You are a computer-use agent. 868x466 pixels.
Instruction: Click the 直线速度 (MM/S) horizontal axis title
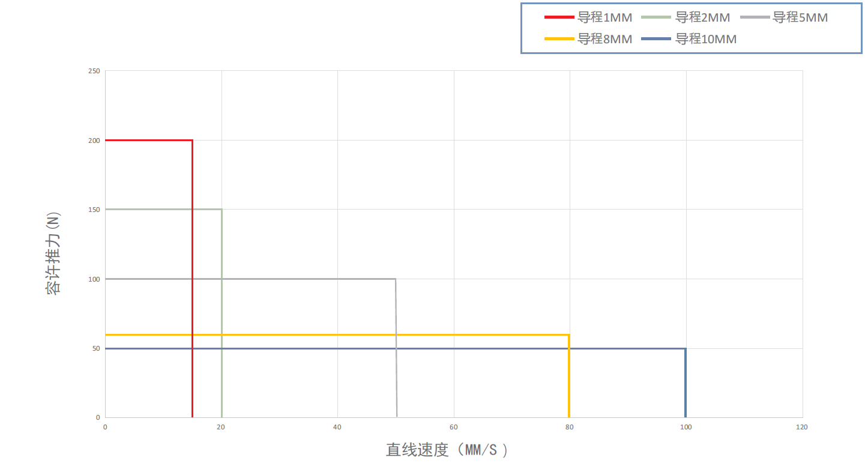447,450
